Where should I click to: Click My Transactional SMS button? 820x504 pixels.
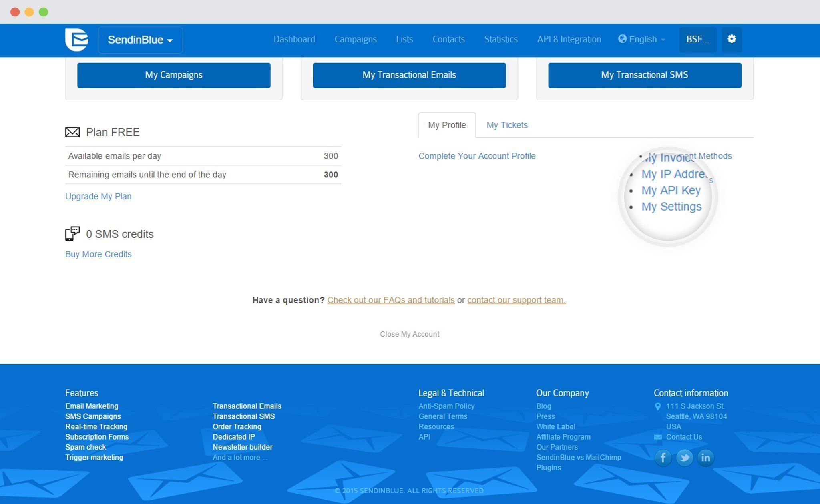pos(645,75)
